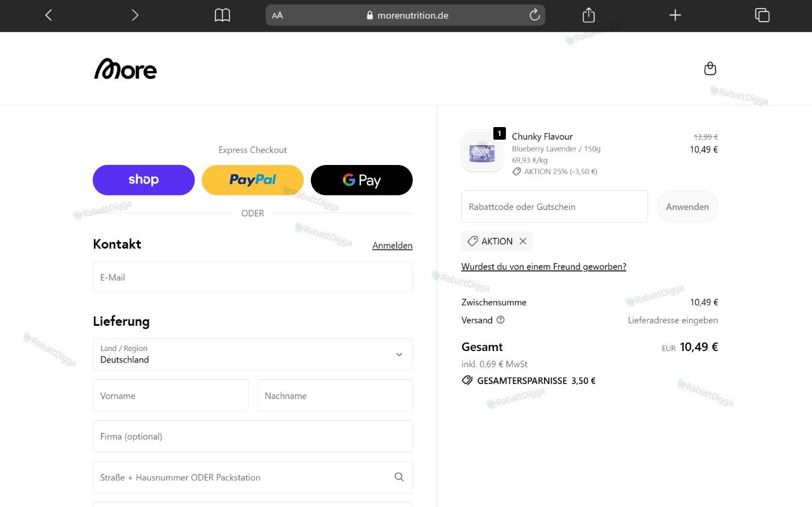812x507 pixels.
Task: Search address with the magnifier icon
Action: click(399, 477)
